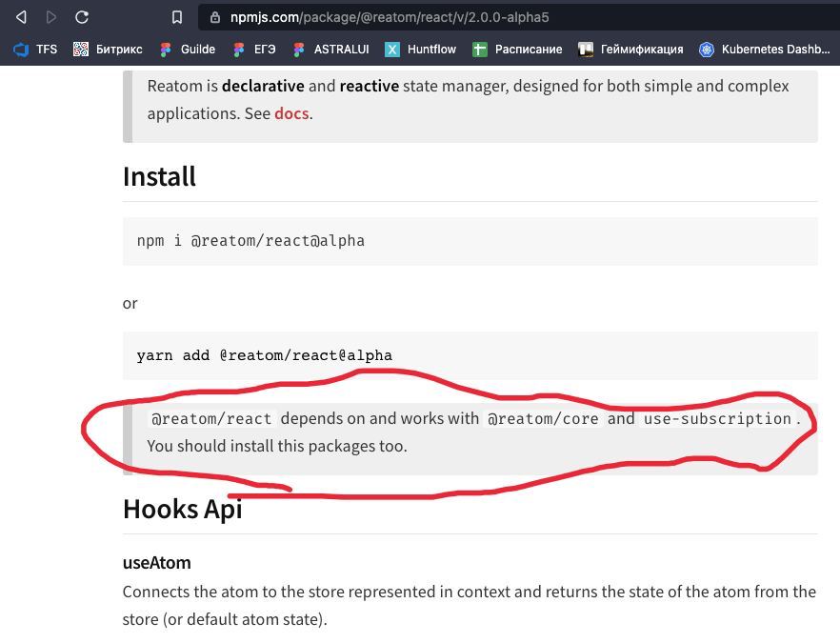
Task: Click the word 'or' between commands
Action: click(x=130, y=303)
